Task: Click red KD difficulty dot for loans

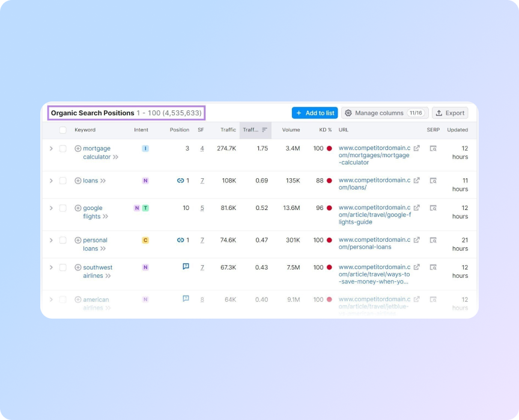Action: [329, 181]
